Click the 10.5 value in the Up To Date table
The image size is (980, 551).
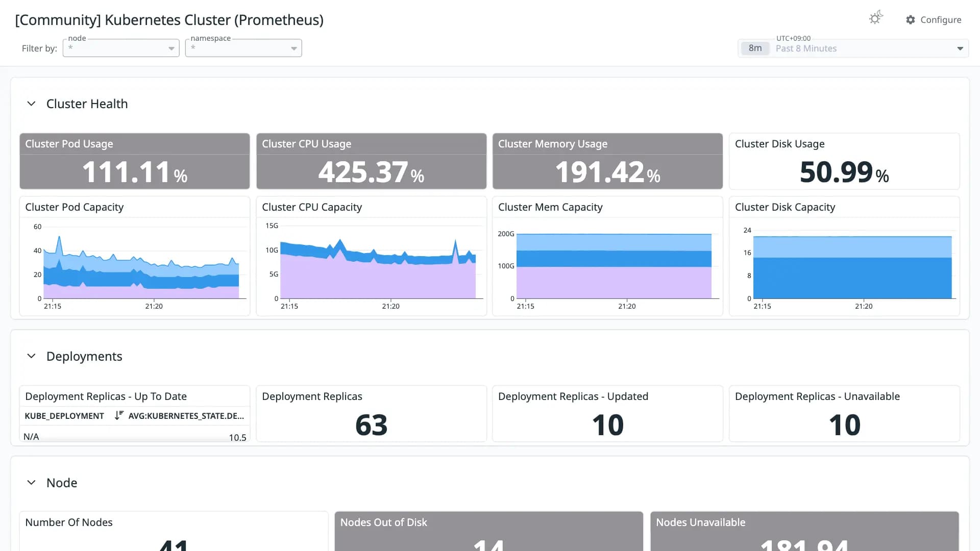coord(237,437)
